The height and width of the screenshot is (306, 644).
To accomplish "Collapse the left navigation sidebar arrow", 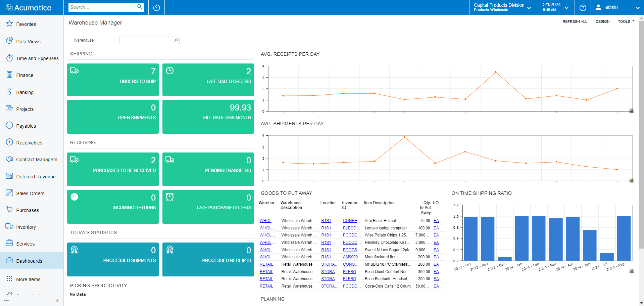I will (57, 301).
